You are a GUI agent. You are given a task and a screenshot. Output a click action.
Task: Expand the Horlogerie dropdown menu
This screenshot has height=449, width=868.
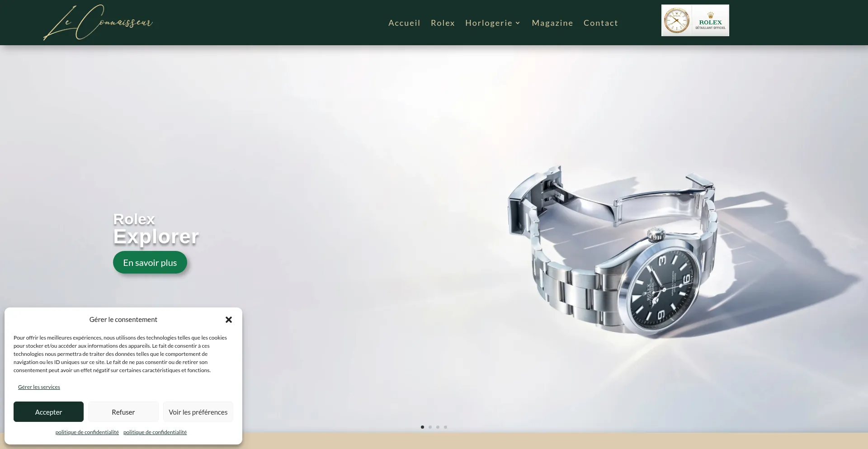pos(493,23)
